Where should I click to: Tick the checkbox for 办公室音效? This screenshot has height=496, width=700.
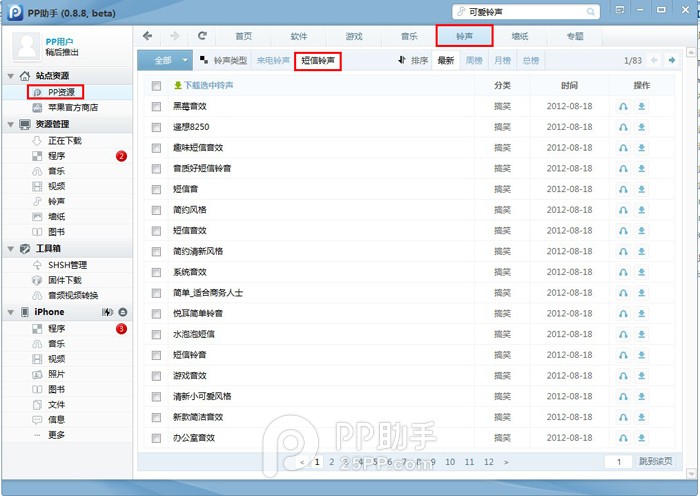pos(156,438)
